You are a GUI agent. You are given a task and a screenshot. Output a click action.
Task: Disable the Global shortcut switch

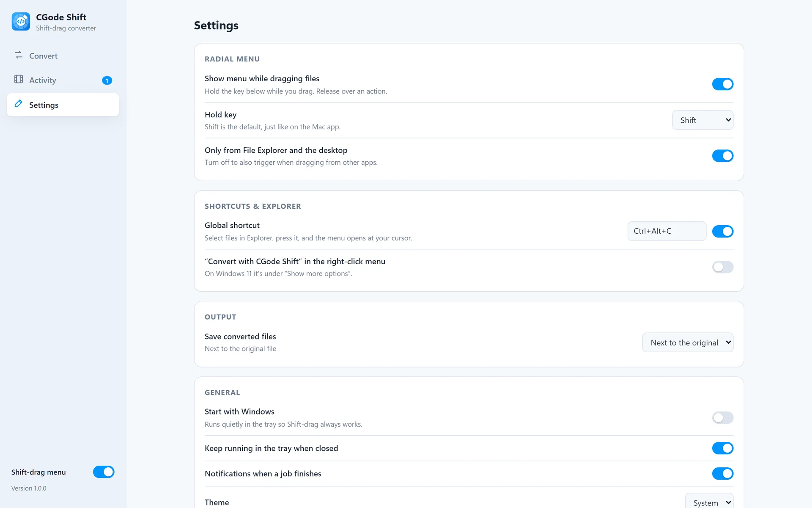tap(722, 231)
